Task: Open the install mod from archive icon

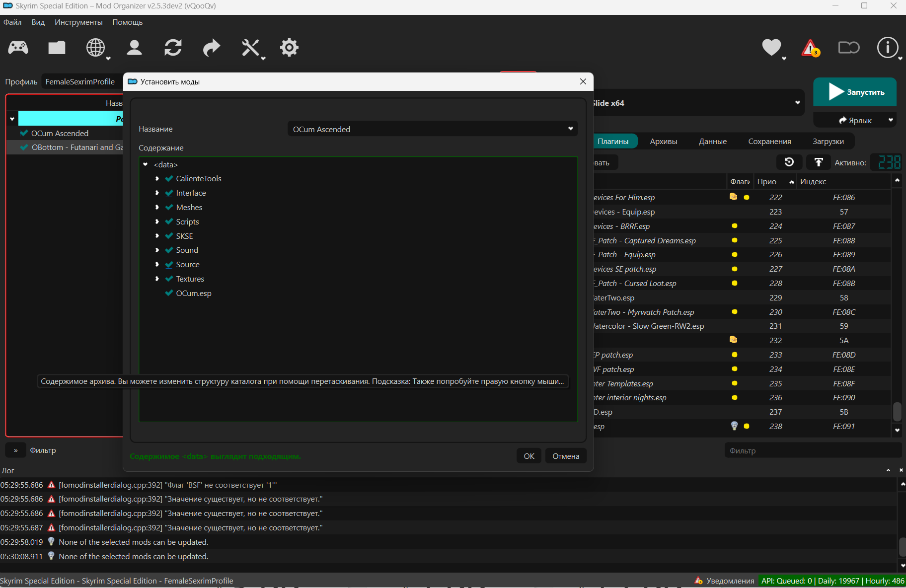Action: click(x=57, y=48)
